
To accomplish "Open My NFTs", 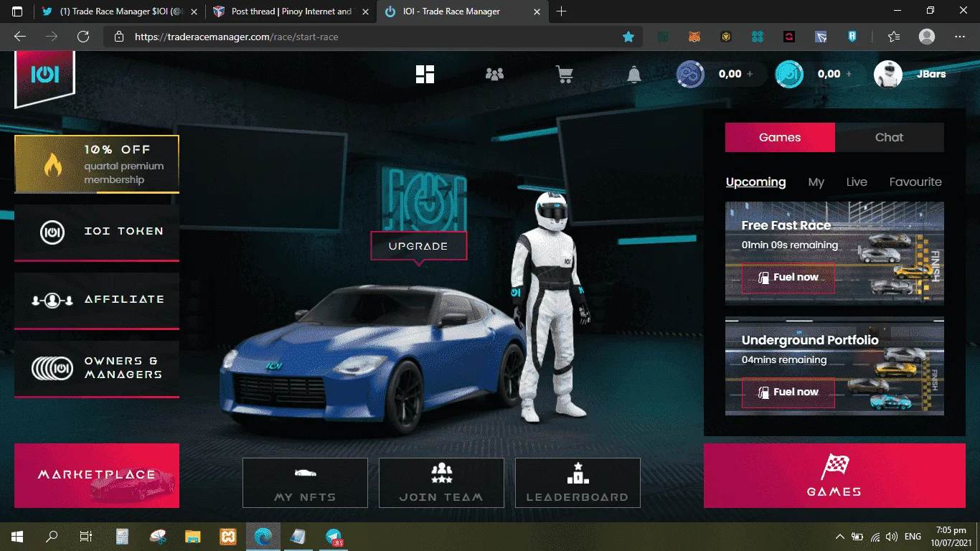I will [x=305, y=483].
